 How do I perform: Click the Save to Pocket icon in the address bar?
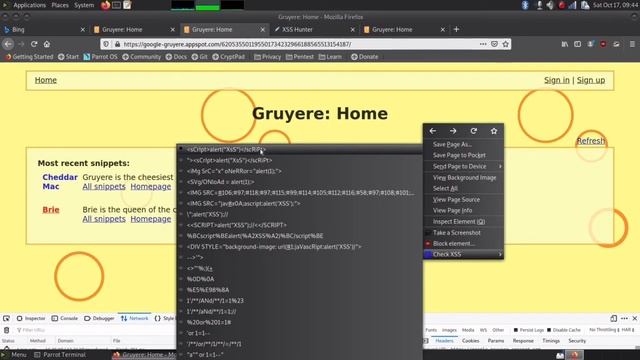tap(494, 44)
